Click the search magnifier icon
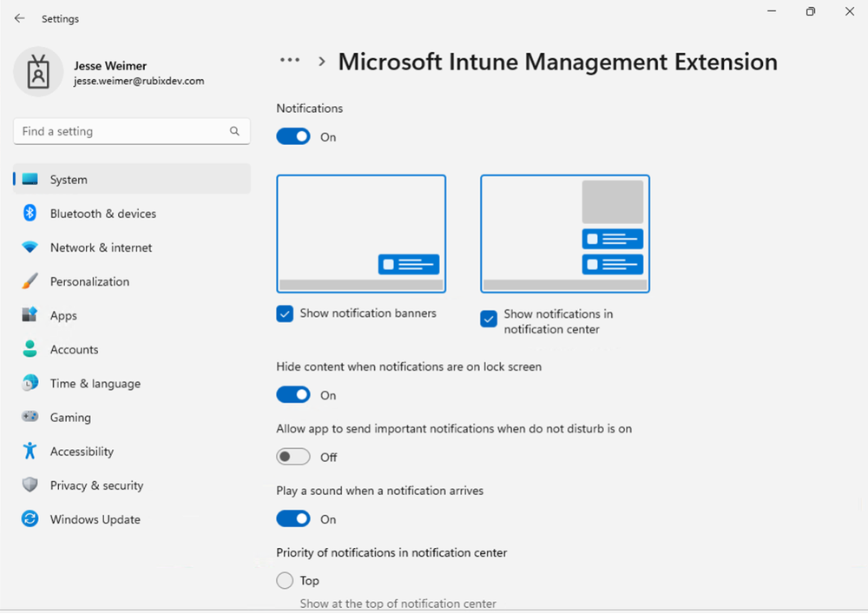Screen dimensions: 868x614 click(234, 131)
